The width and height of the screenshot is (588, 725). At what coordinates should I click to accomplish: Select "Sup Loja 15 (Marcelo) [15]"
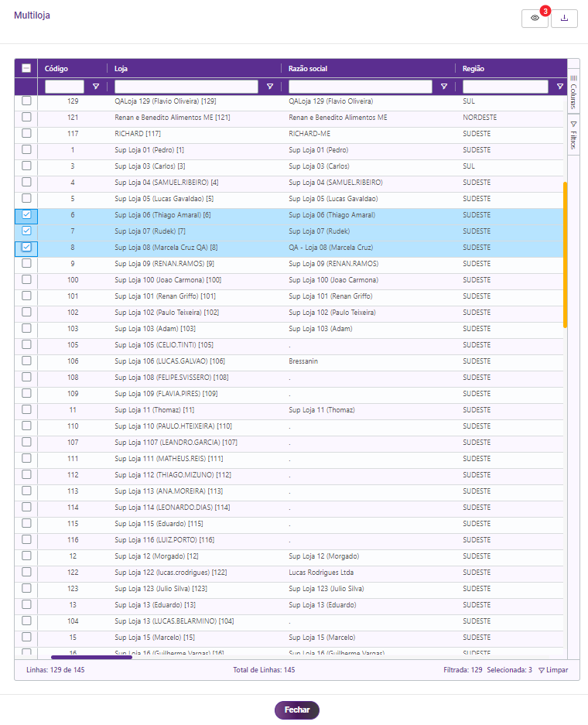(x=155, y=637)
